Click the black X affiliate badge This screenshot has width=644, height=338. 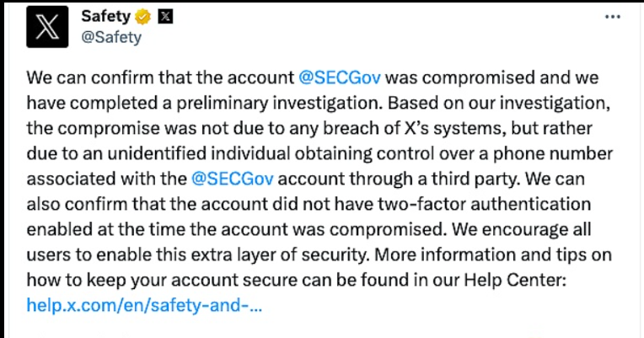[x=166, y=16]
